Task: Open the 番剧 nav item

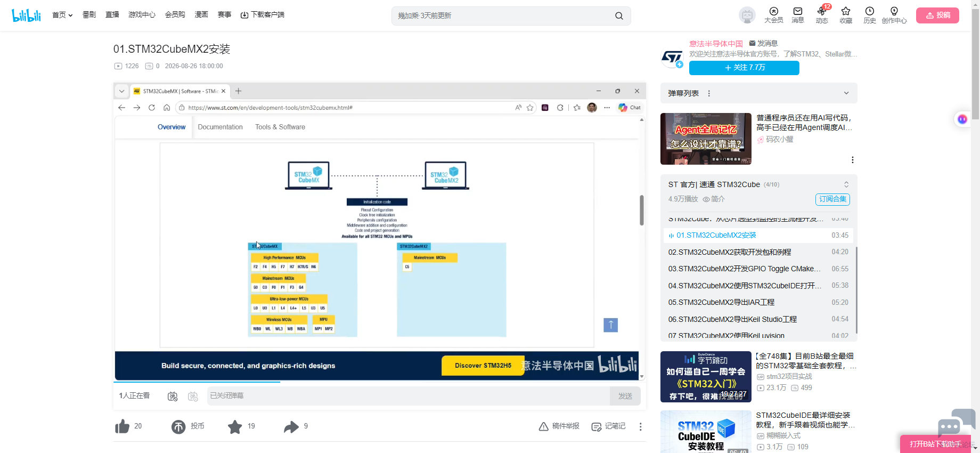Action: click(x=89, y=15)
